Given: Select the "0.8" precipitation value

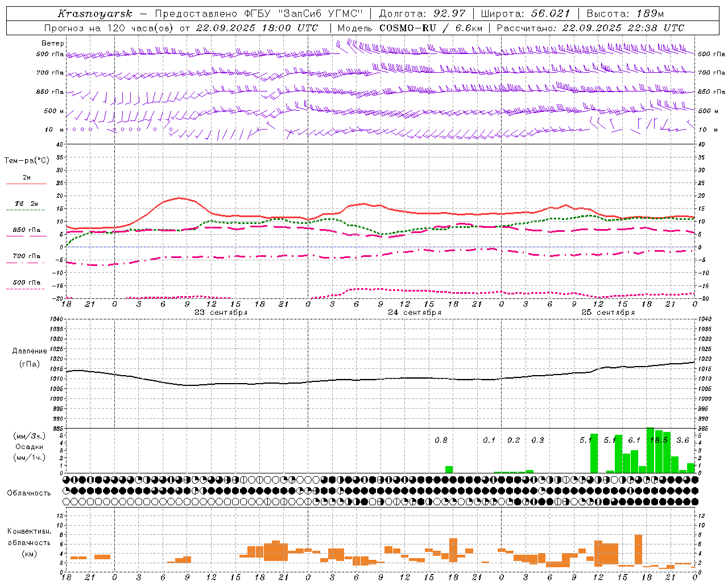Looking at the screenshot, I should (441, 440).
